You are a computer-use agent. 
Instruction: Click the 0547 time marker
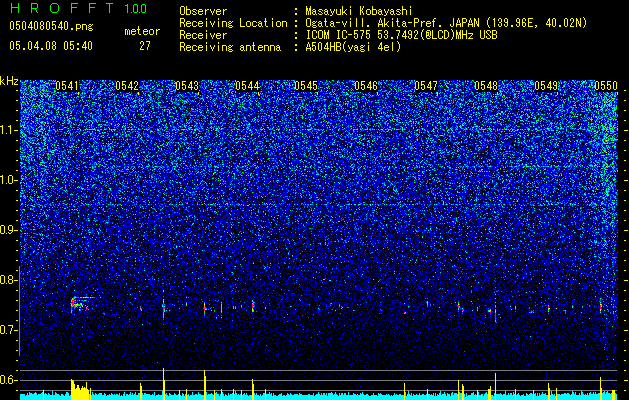426,86
